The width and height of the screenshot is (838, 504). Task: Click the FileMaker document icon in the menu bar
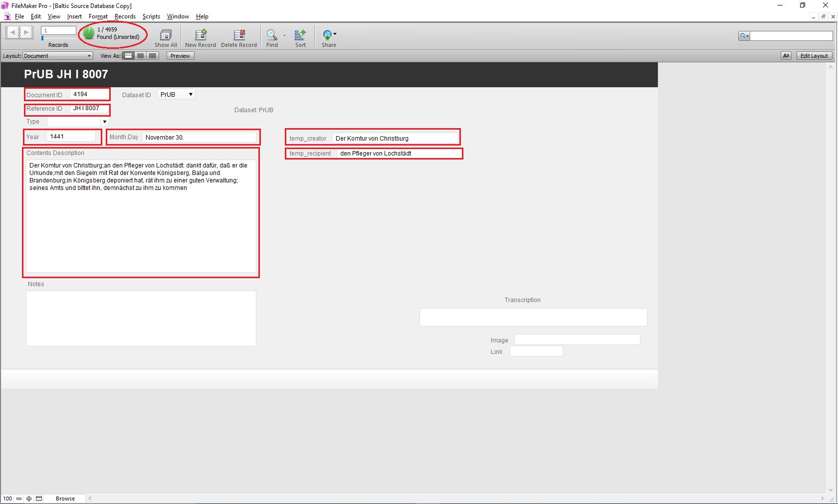[7, 16]
